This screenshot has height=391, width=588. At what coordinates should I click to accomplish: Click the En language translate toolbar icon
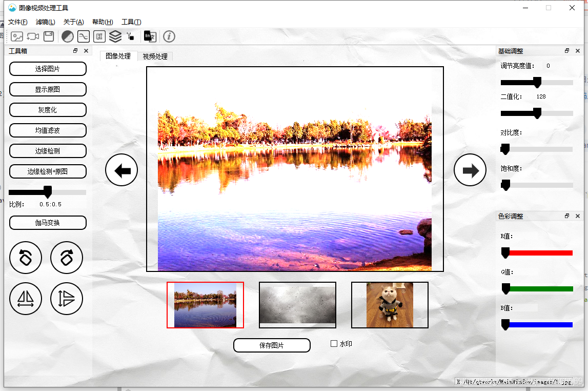[150, 36]
